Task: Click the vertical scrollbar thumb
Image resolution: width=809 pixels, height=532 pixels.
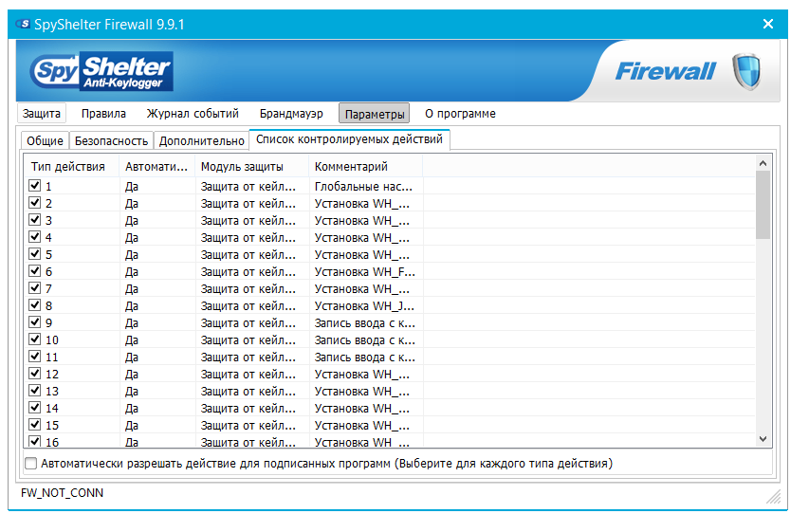Action: tap(763, 205)
